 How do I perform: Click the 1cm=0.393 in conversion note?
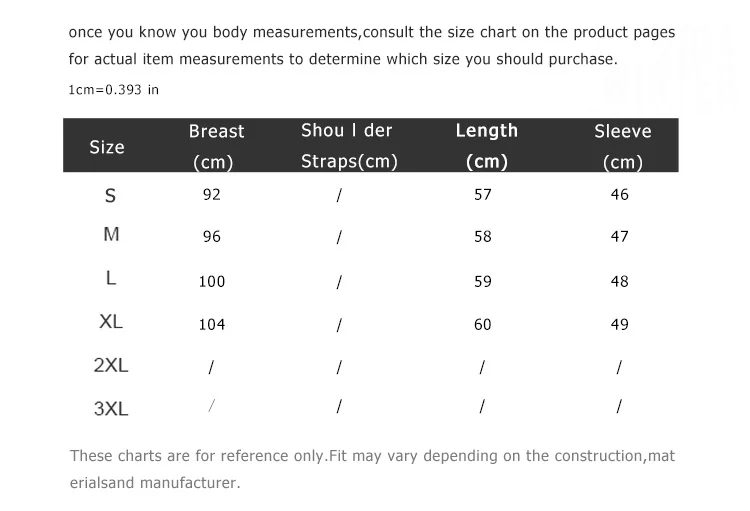point(113,89)
